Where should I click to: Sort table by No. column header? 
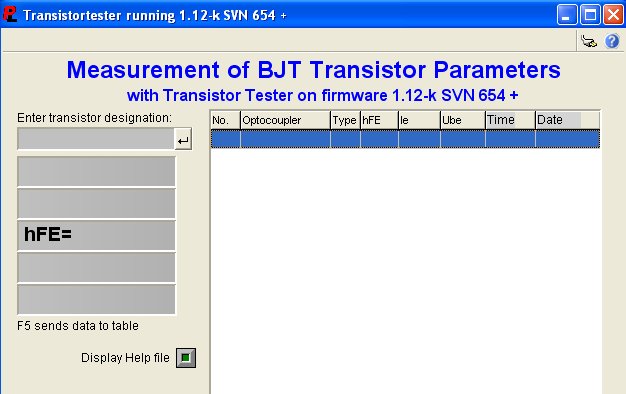(226, 120)
